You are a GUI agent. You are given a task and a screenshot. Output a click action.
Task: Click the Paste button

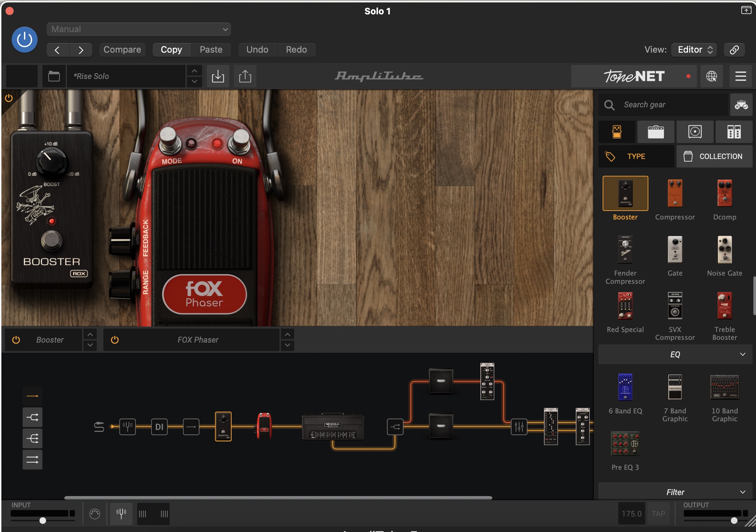click(211, 50)
